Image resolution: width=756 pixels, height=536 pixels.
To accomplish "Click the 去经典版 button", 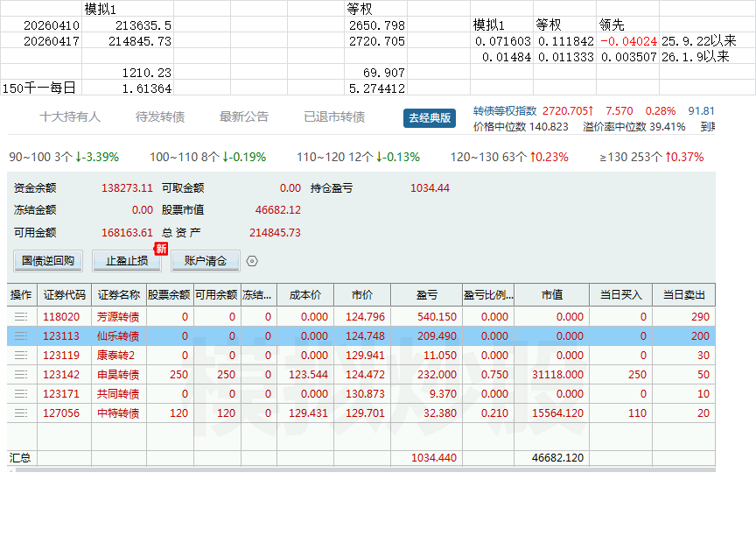I will (430, 117).
